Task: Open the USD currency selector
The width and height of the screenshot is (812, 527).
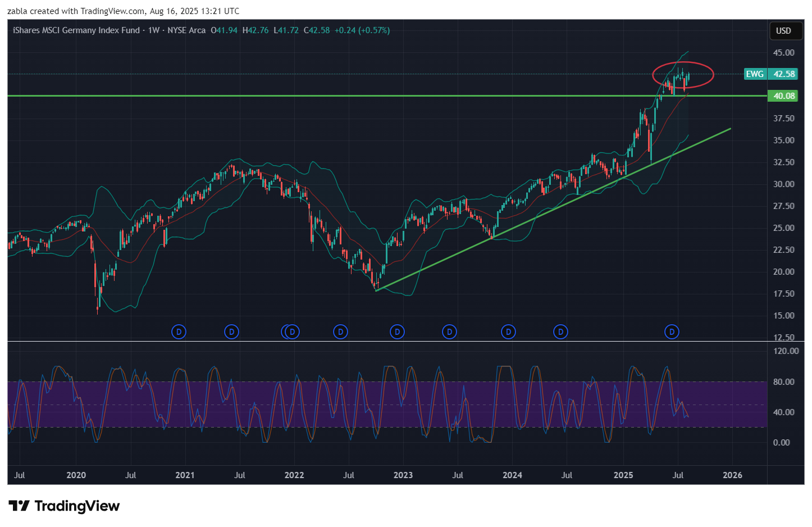Action: [x=783, y=31]
